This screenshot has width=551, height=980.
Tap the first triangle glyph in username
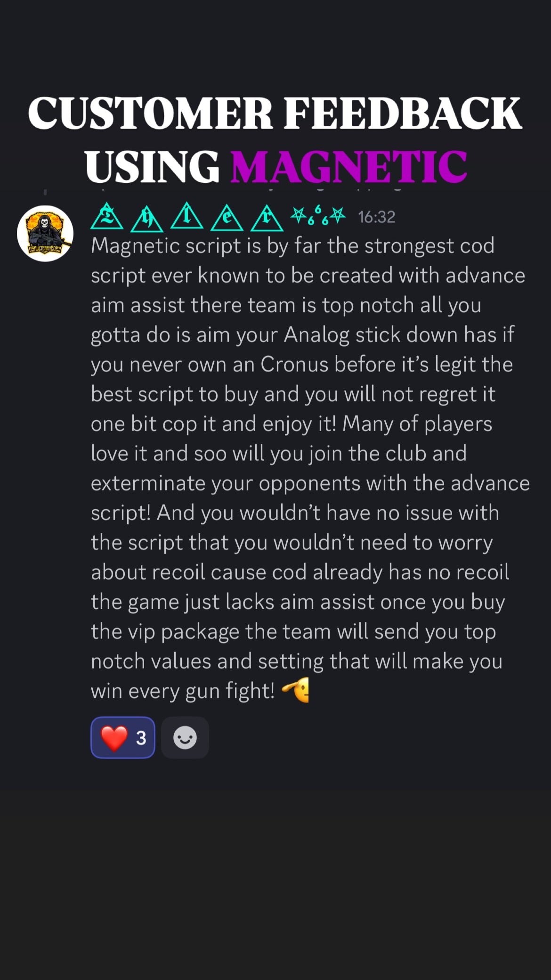tap(107, 216)
